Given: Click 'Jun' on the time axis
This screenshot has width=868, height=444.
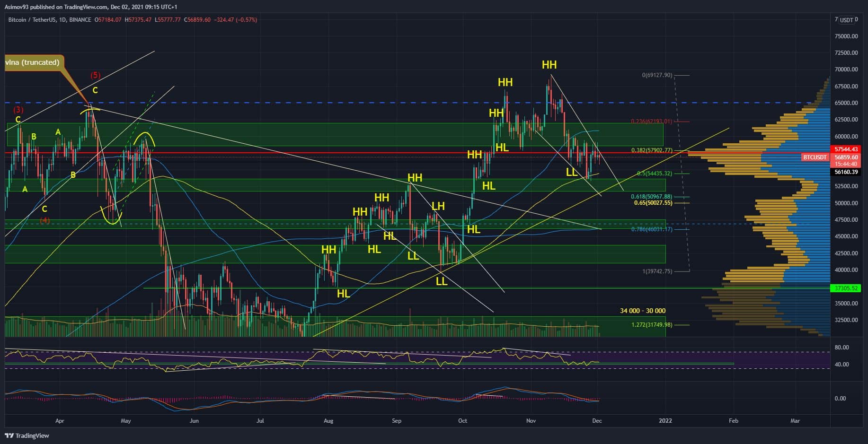Looking at the screenshot, I should (194, 421).
